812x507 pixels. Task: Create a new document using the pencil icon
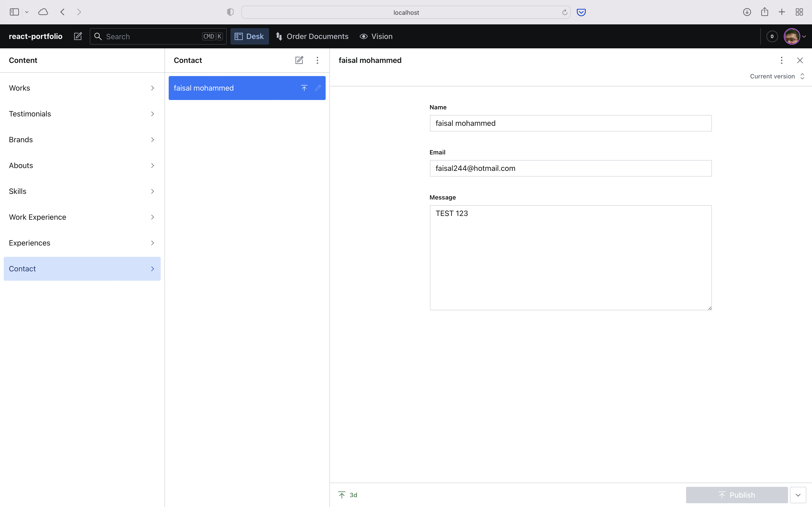click(x=78, y=36)
